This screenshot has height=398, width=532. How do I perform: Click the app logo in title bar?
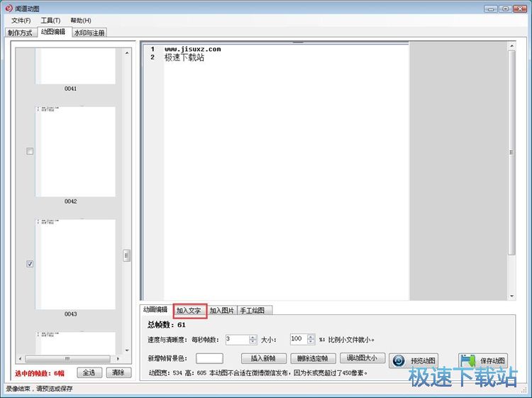point(9,8)
